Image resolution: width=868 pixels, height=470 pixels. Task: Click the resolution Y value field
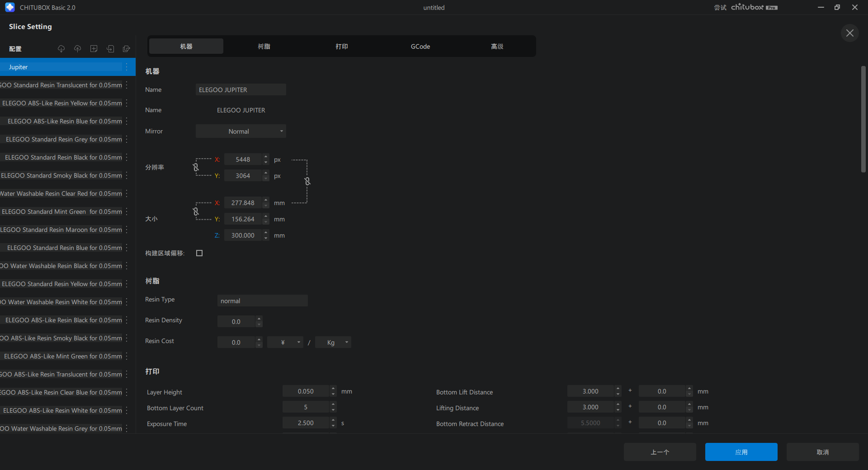tap(243, 176)
